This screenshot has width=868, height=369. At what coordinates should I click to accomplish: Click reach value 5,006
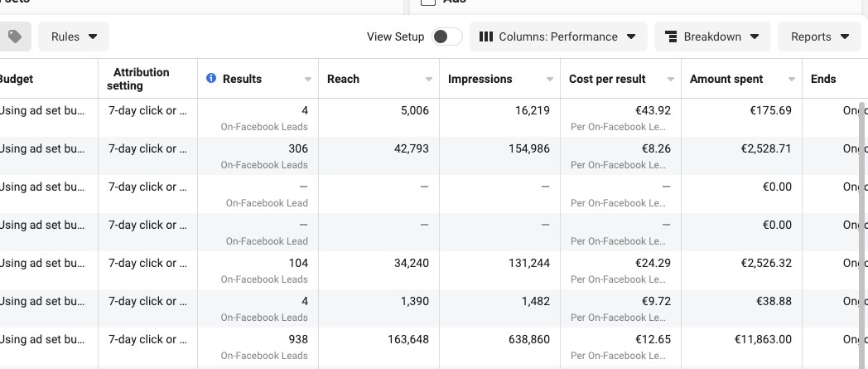(415, 110)
